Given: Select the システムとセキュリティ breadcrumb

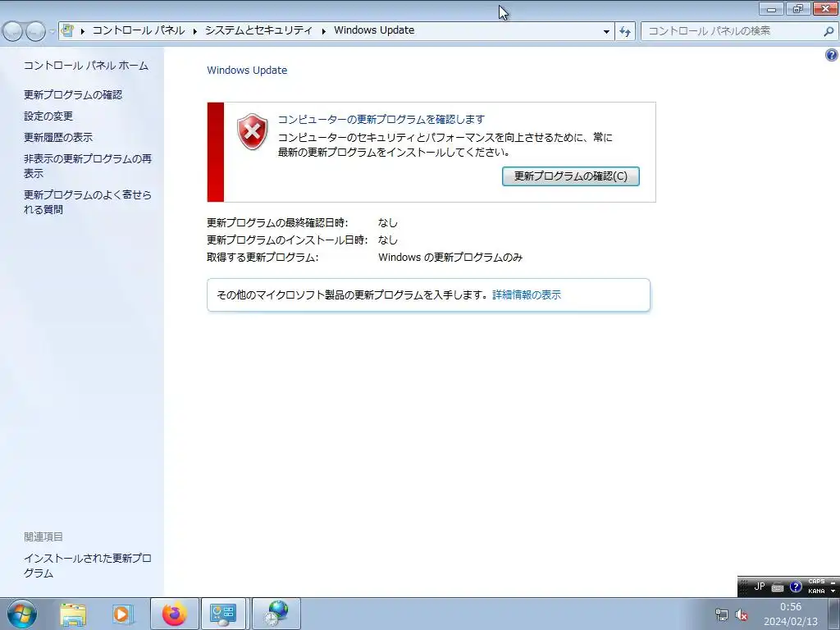Looking at the screenshot, I should click(x=258, y=30).
